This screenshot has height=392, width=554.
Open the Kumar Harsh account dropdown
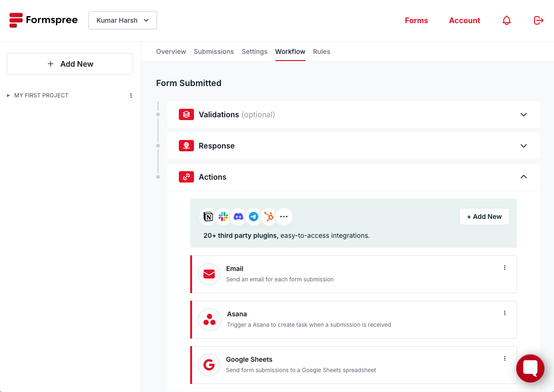coord(123,20)
